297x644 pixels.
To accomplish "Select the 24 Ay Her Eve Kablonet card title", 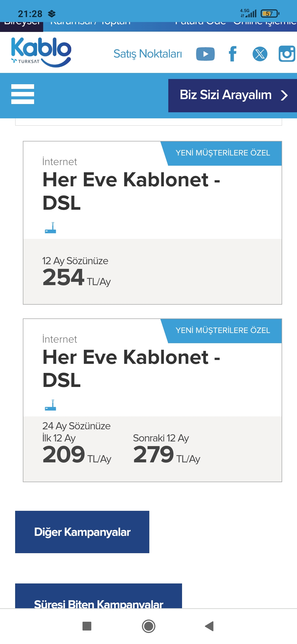I will (x=131, y=369).
